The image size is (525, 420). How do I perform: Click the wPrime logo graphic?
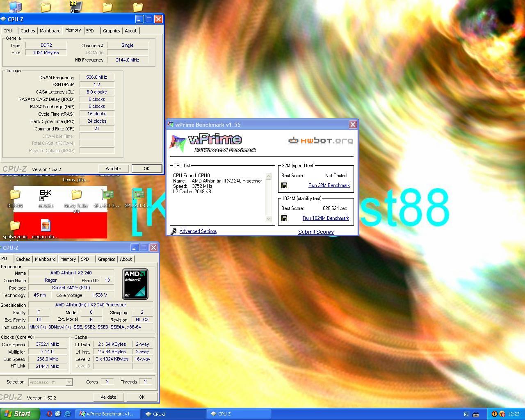coord(212,143)
